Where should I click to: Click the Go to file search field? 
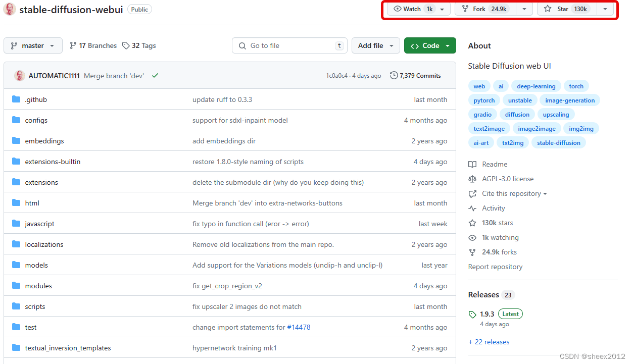point(289,45)
